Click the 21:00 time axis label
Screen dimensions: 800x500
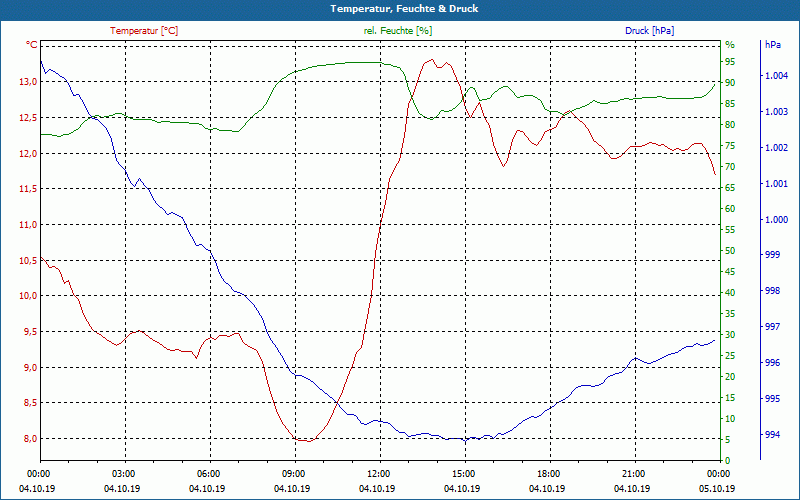632,473
